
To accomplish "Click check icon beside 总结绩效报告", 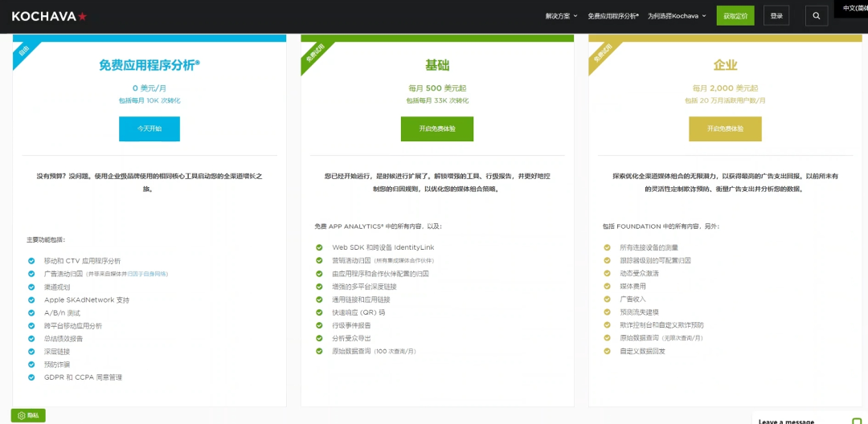I will (x=31, y=338).
